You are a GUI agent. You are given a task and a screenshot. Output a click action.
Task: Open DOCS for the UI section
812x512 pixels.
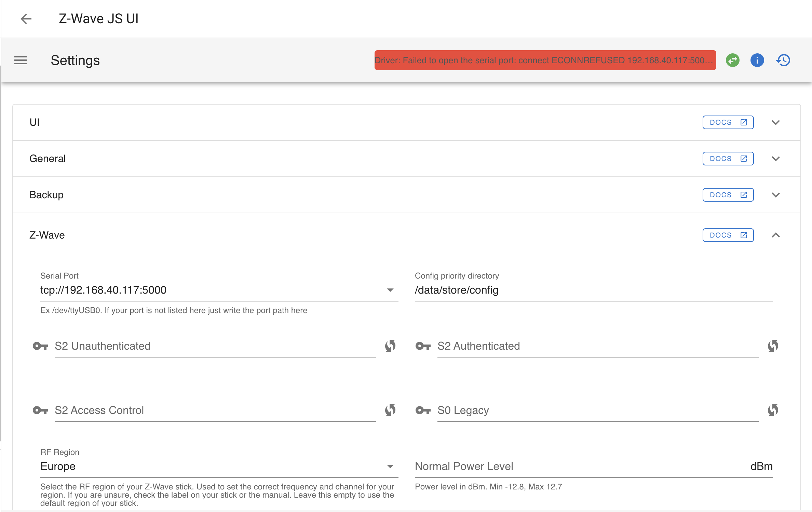tap(728, 122)
